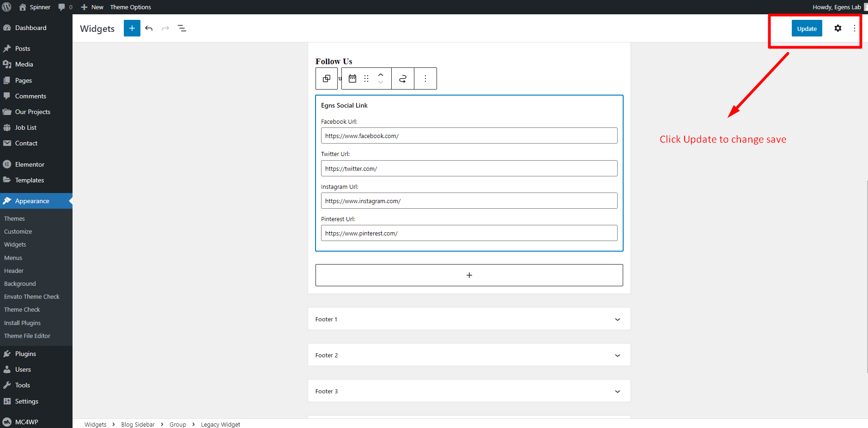
Task: Click Blog Sidebar breadcrumb
Action: point(138,424)
